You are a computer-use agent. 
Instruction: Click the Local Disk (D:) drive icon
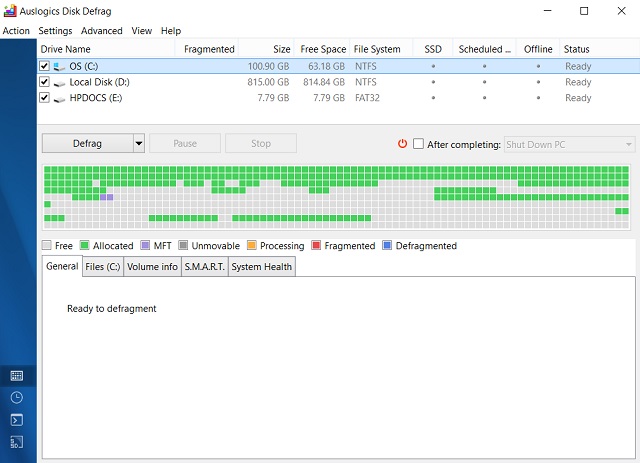coord(59,83)
